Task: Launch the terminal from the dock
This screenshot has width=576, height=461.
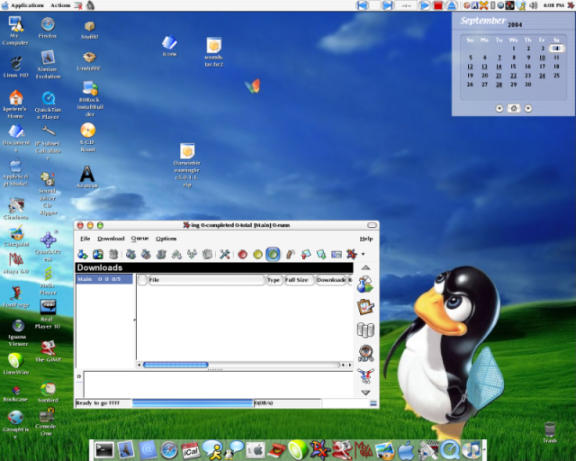Action: 104,449
